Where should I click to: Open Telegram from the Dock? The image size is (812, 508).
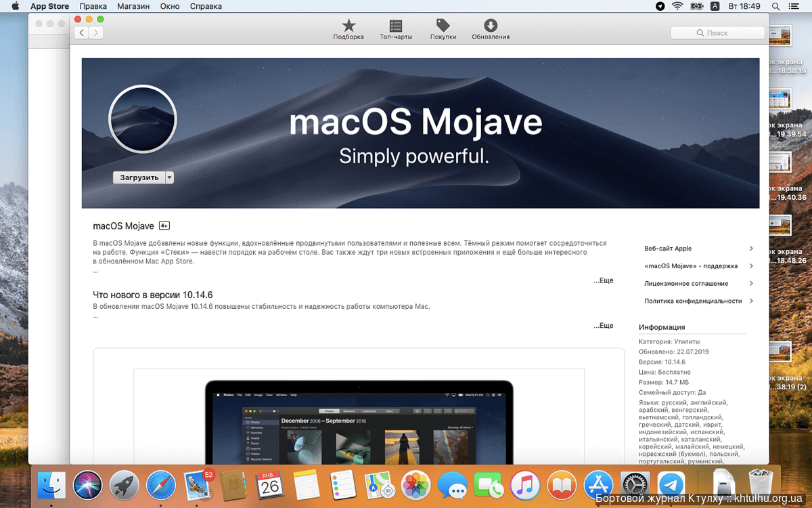671,486
